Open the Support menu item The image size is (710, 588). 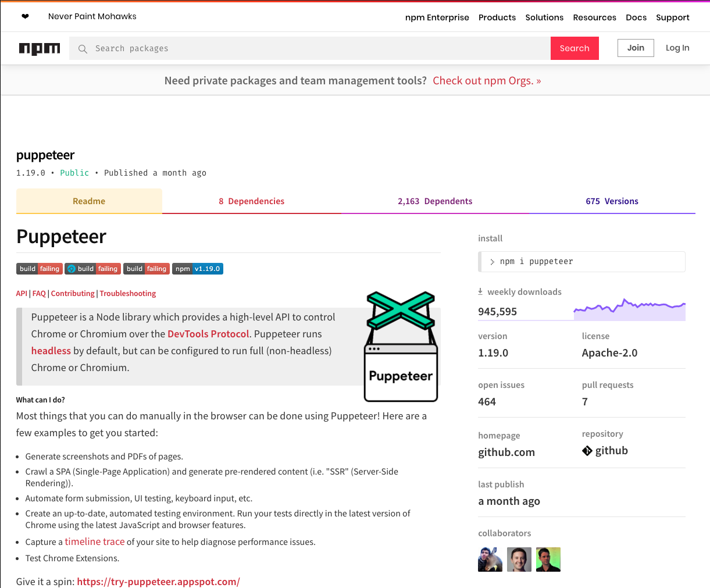(x=673, y=17)
